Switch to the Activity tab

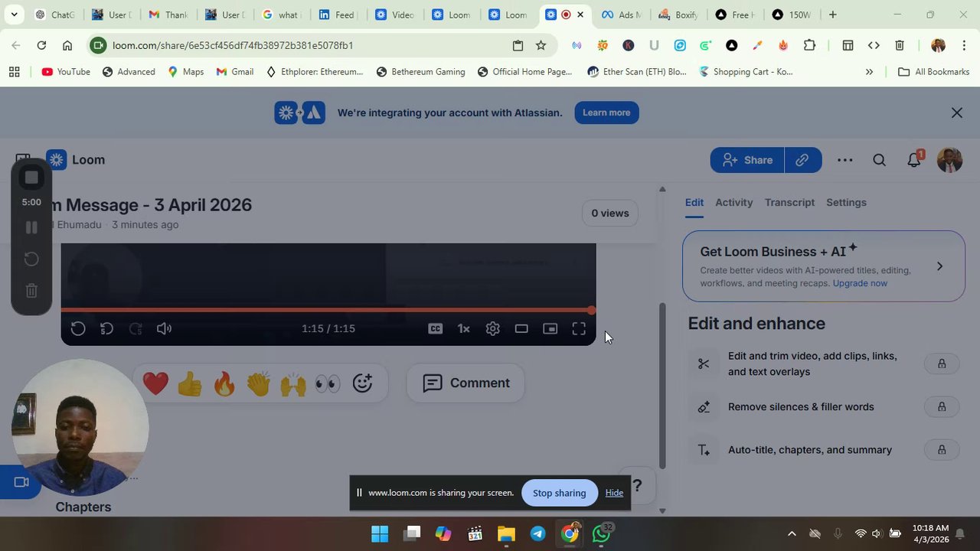[x=734, y=202]
